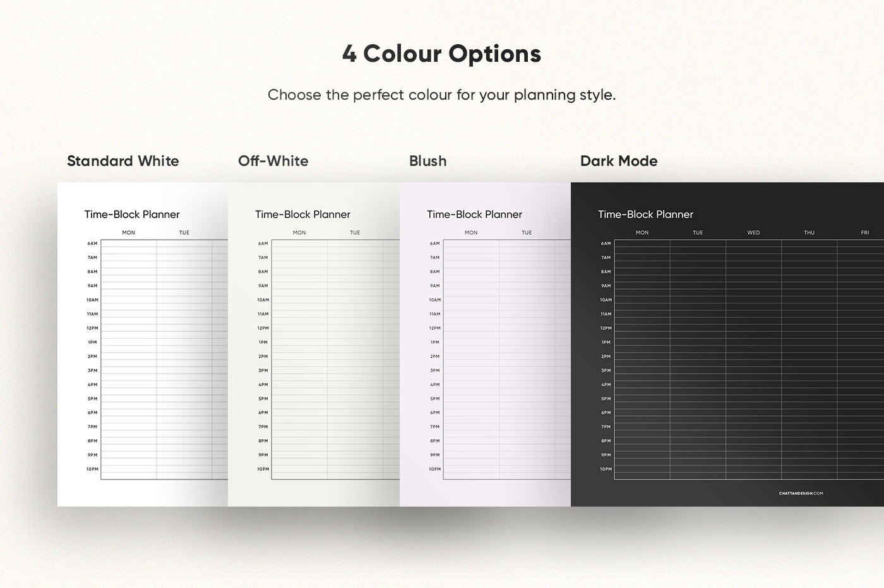Click the "4 Colour Options" heading
The image size is (884, 588).
click(441, 54)
